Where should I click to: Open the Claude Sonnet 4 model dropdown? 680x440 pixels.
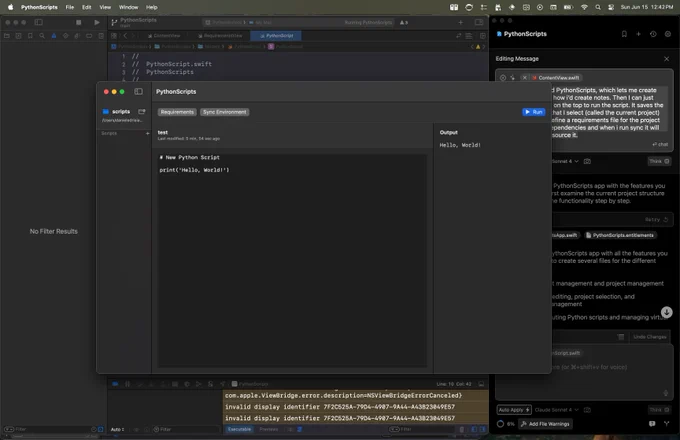click(x=556, y=410)
